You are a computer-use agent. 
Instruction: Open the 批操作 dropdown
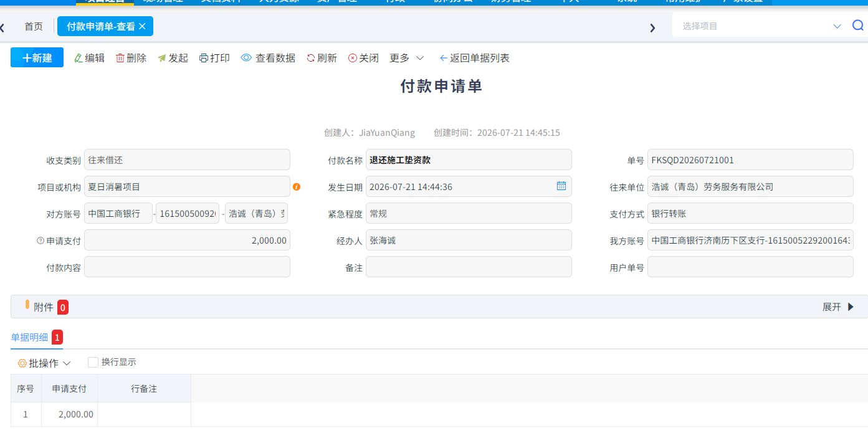click(x=44, y=363)
